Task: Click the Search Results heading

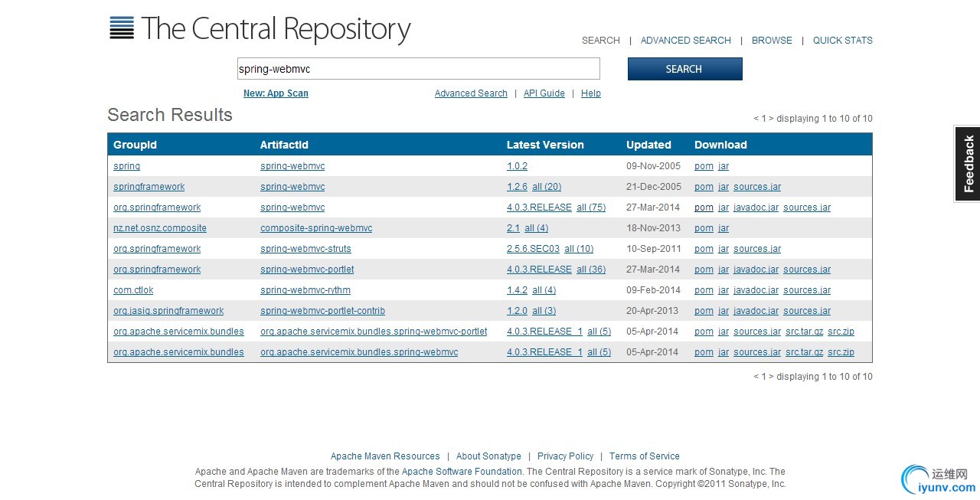Action: [170, 115]
